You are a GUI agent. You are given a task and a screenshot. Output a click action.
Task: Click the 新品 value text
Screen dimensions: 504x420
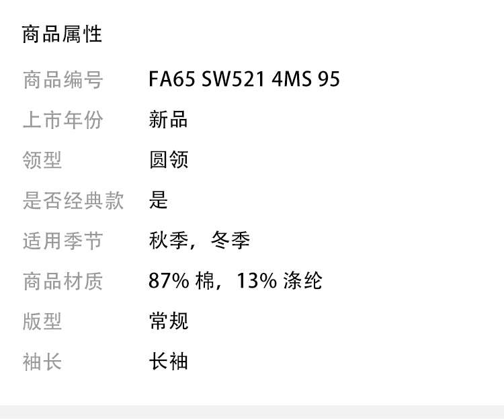coord(168,120)
